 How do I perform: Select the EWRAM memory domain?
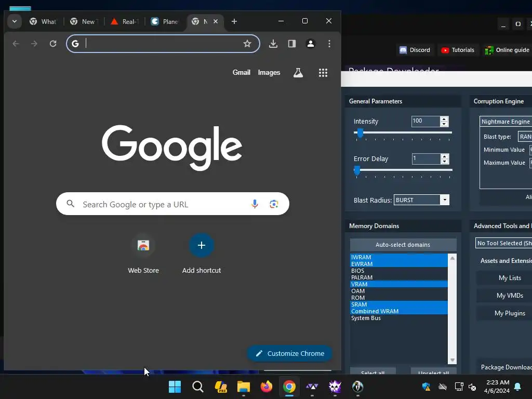(398, 264)
